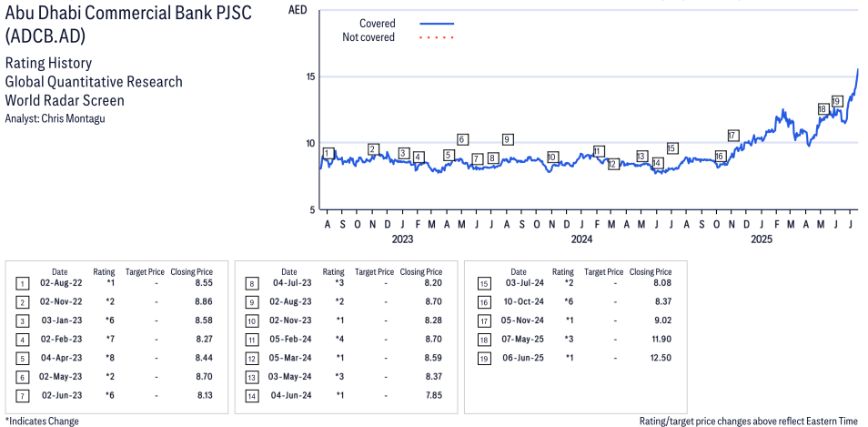This screenshot has width=868, height=427.
Task: Click 'World Radar Screen' text
Action: point(65,100)
